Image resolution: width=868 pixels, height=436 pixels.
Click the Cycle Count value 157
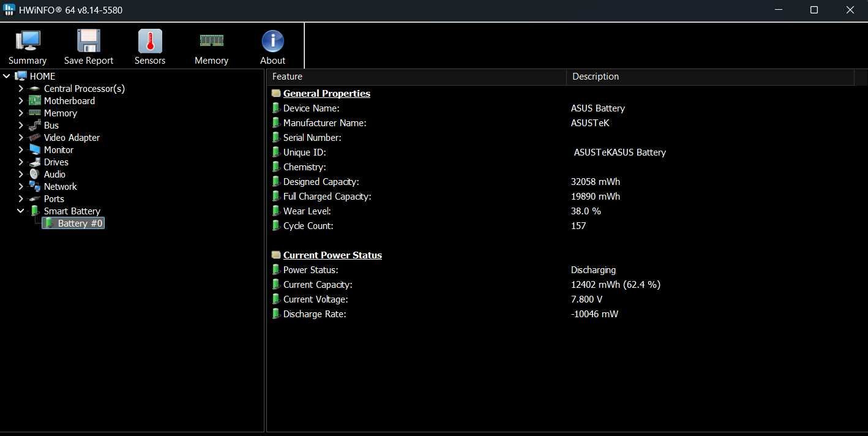coord(578,225)
